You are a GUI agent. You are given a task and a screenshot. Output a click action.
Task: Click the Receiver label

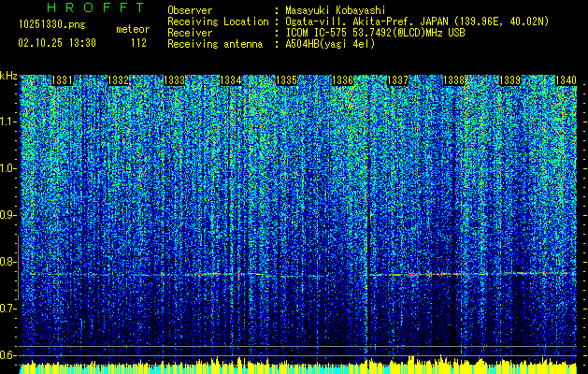click(190, 33)
